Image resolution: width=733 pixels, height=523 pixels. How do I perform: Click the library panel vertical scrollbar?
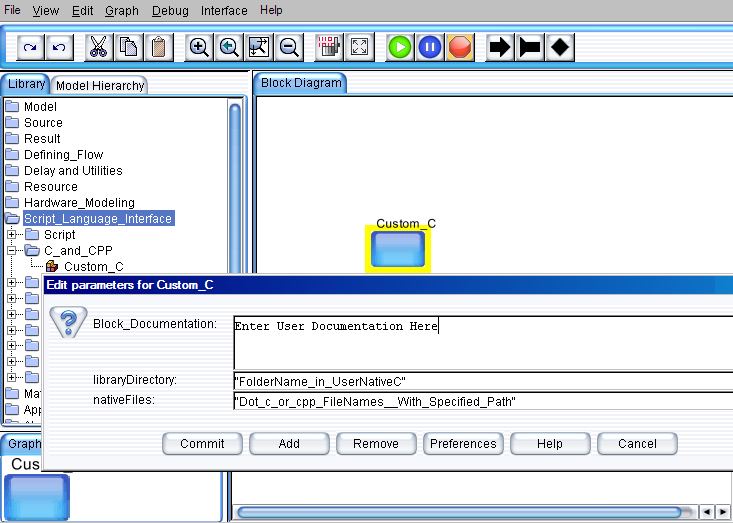pyautogui.click(x=235, y=187)
